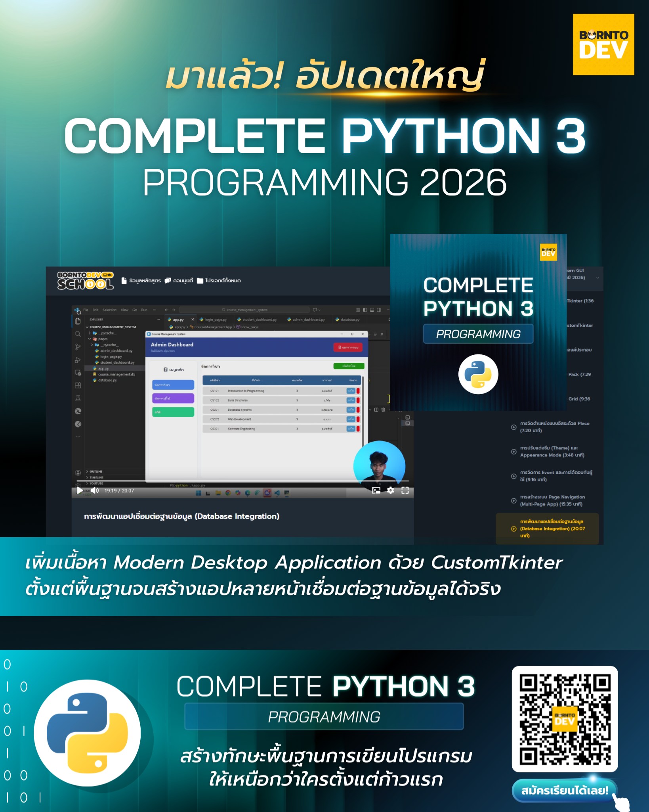Mute the video with the speaker icon
The image size is (649, 812).
(95, 490)
